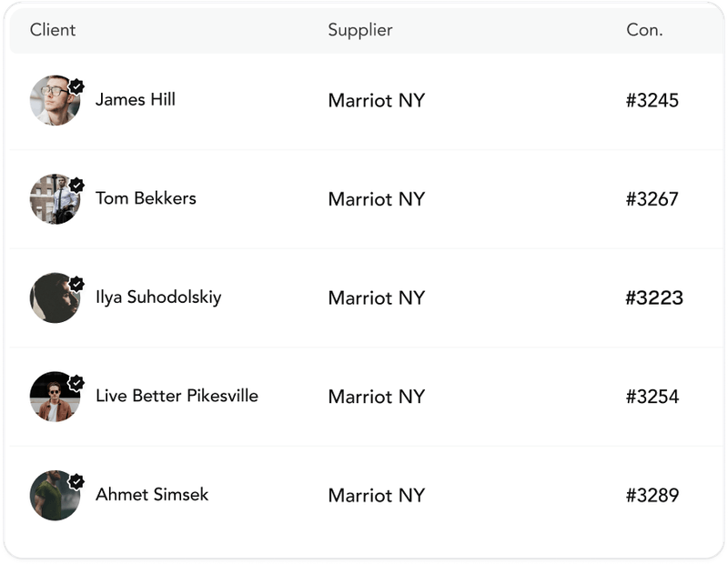728x564 pixels.
Task: Select Marriot NY supplier for Ahmet Simsek
Action: pos(377,496)
